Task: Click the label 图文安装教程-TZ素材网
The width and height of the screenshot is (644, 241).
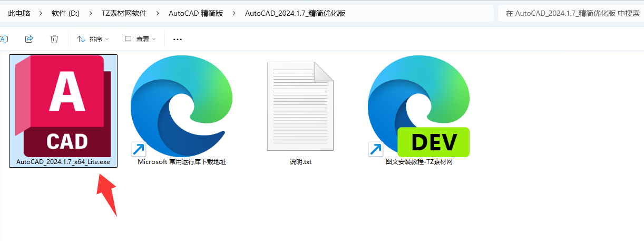Action: pos(419,162)
